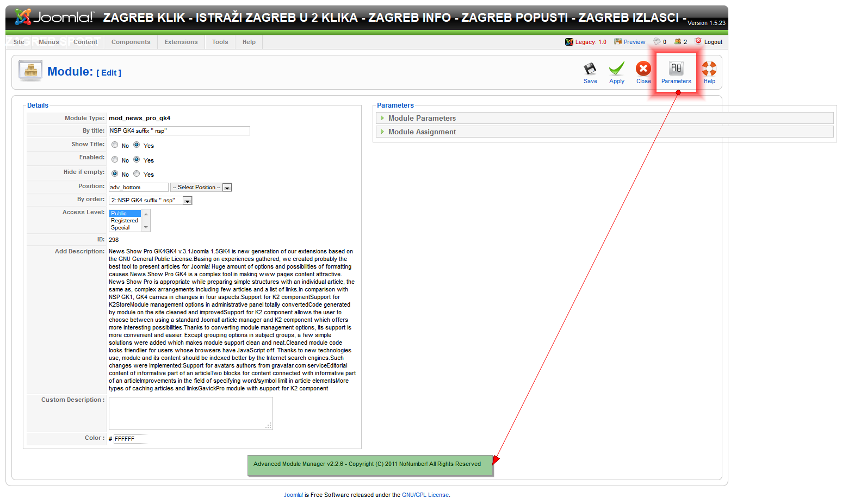Click the Version 1.5.23 text
Image resolution: width=842 pixels, height=504 pixels.
tap(707, 23)
